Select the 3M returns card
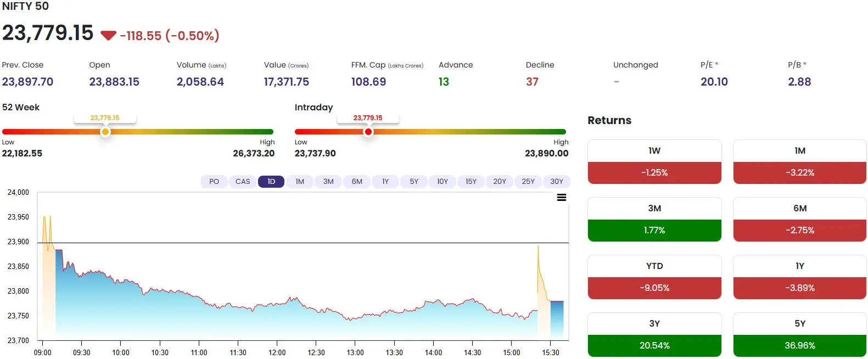The height and width of the screenshot is (359, 868). coord(654,220)
